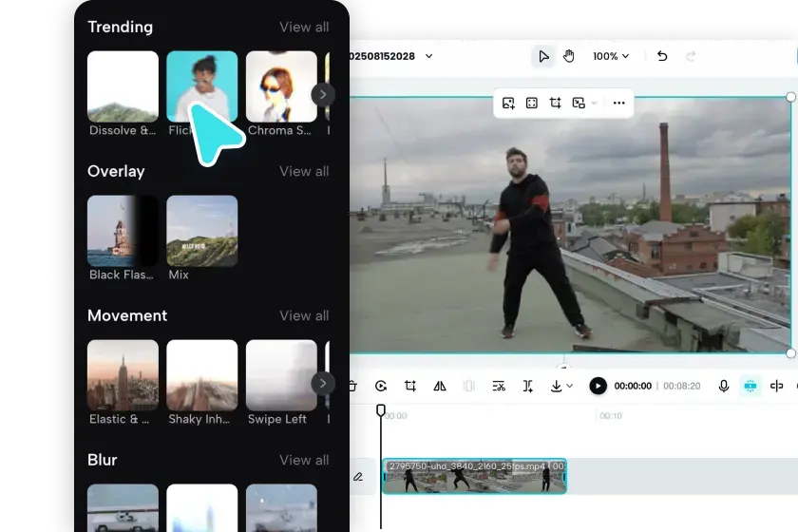Apply the Black Flash overlay transition
798x532 pixels.
tap(123, 231)
